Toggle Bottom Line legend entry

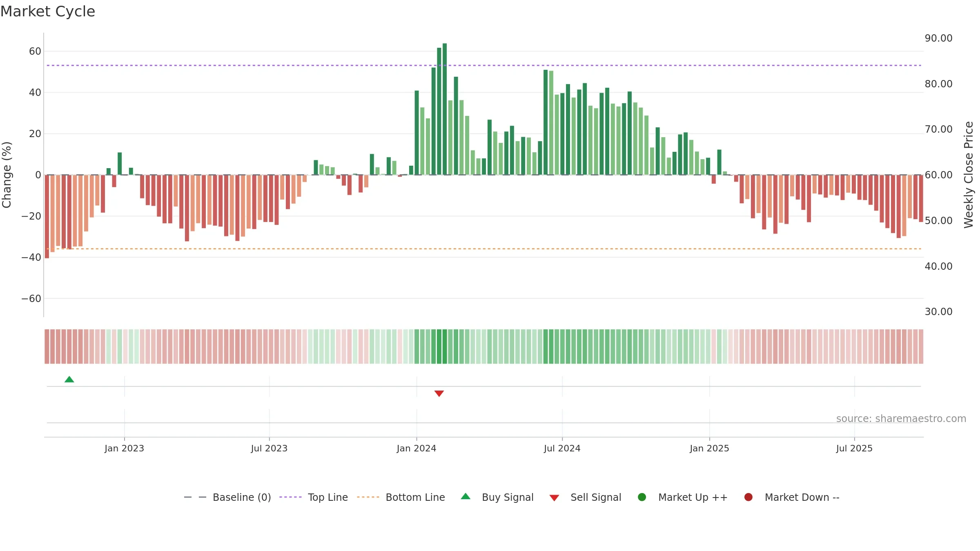coord(401,497)
